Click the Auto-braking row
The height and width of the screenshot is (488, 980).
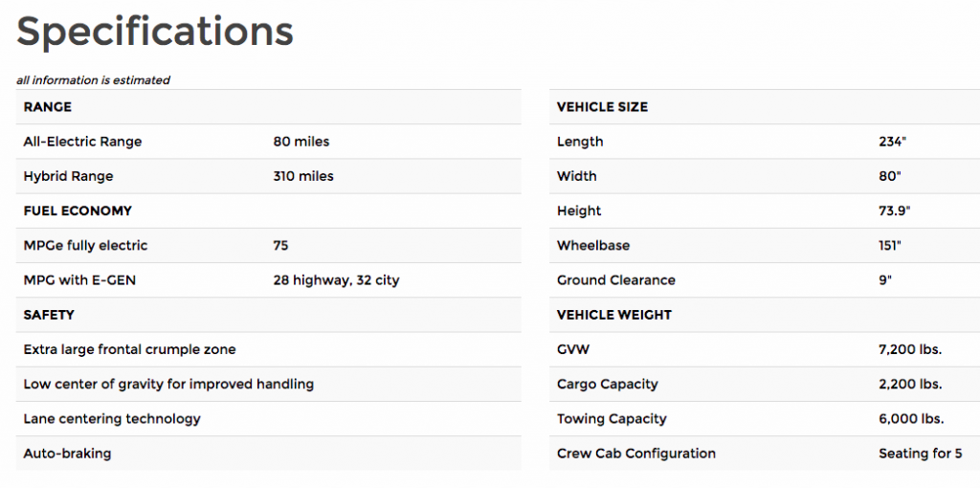pos(269,453)
